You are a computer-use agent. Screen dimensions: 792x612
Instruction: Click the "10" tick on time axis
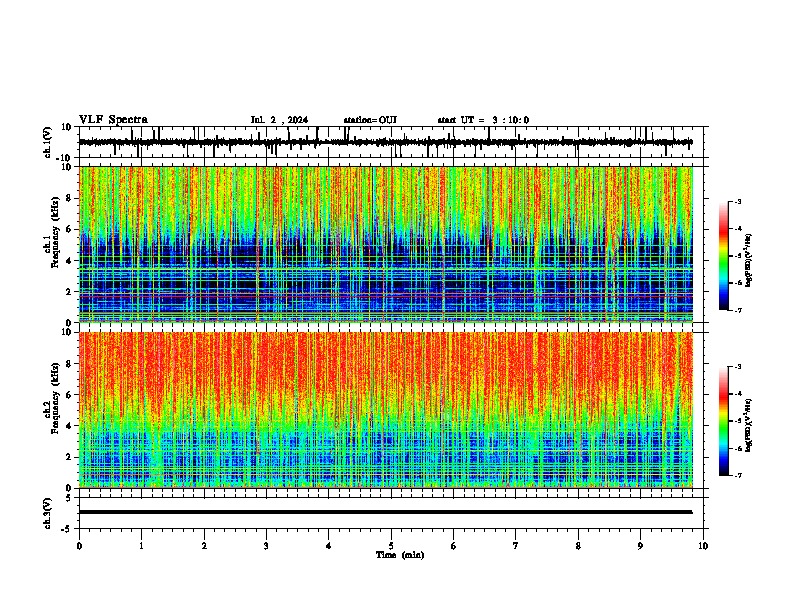(x=703, y=546)
